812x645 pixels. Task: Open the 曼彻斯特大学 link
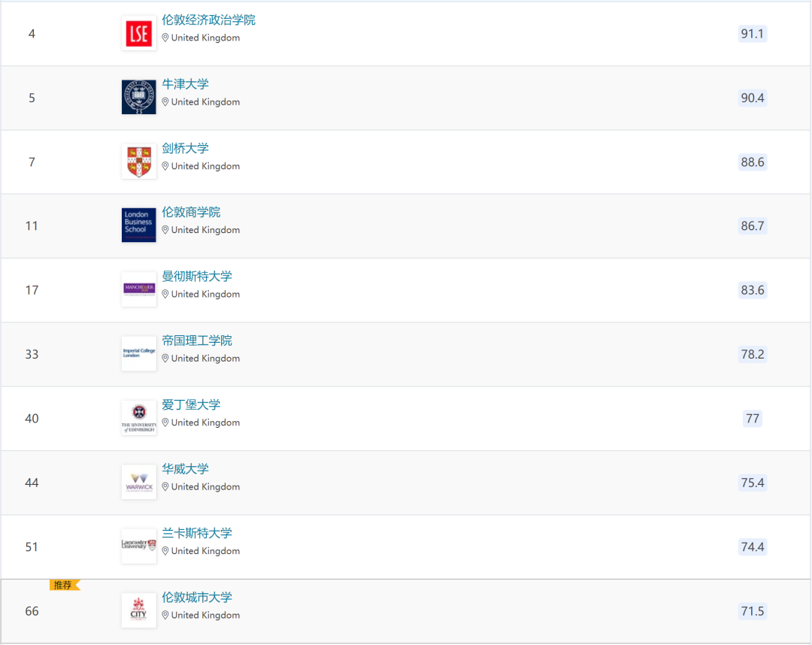point(197,276)
